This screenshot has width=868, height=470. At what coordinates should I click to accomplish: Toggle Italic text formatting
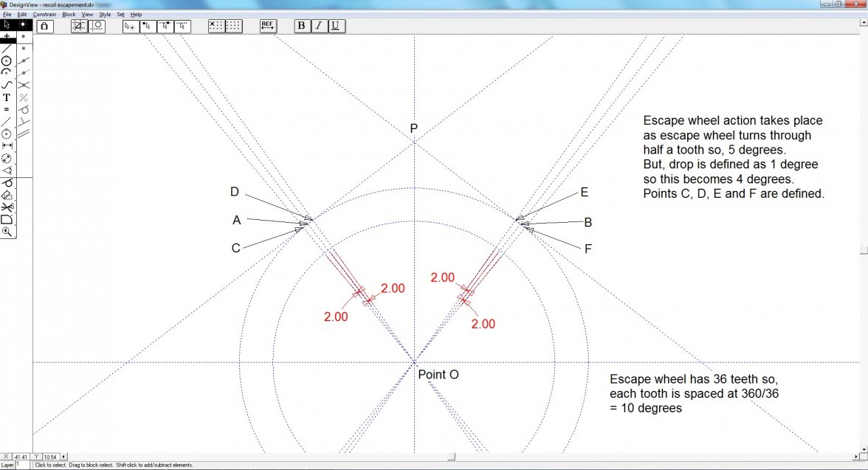[x=318, y=26]
